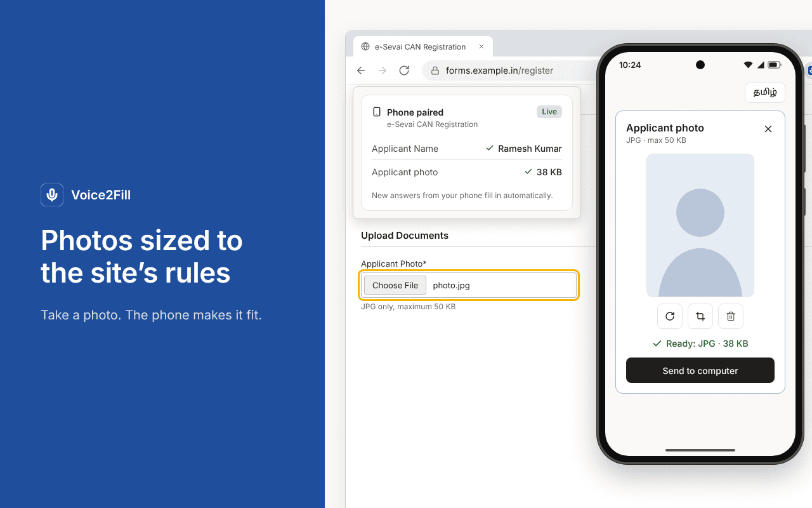812x508 pixels.
Task: Click the Voice2Fill microphone logo icon
Action: click(x=52, y=195)
